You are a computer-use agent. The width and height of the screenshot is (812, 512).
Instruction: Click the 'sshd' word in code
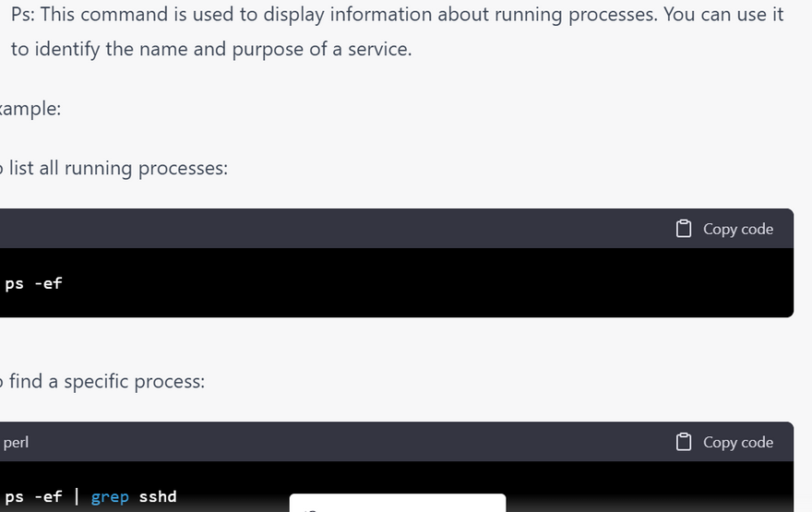[x=158, y=496]
